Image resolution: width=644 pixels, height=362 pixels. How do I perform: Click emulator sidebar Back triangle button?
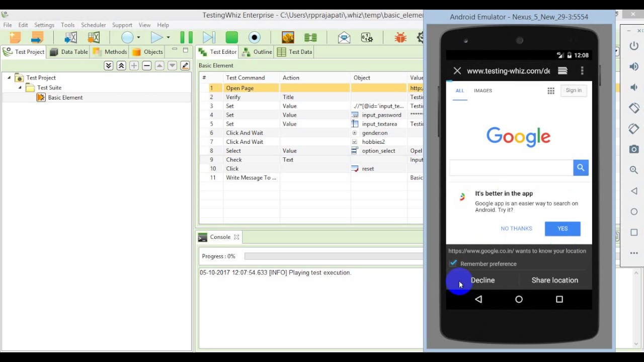click(634, 191)
